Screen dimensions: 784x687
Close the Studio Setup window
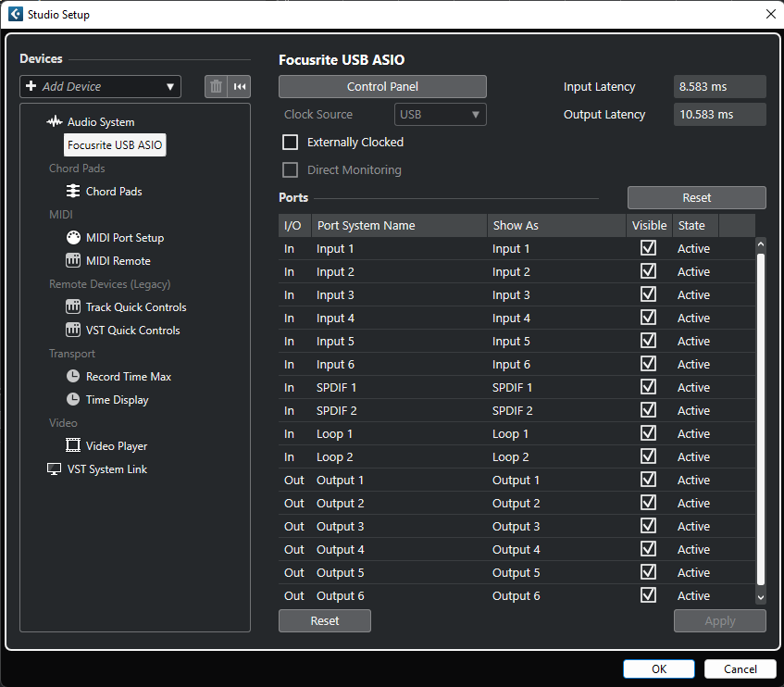coord(770,14)
